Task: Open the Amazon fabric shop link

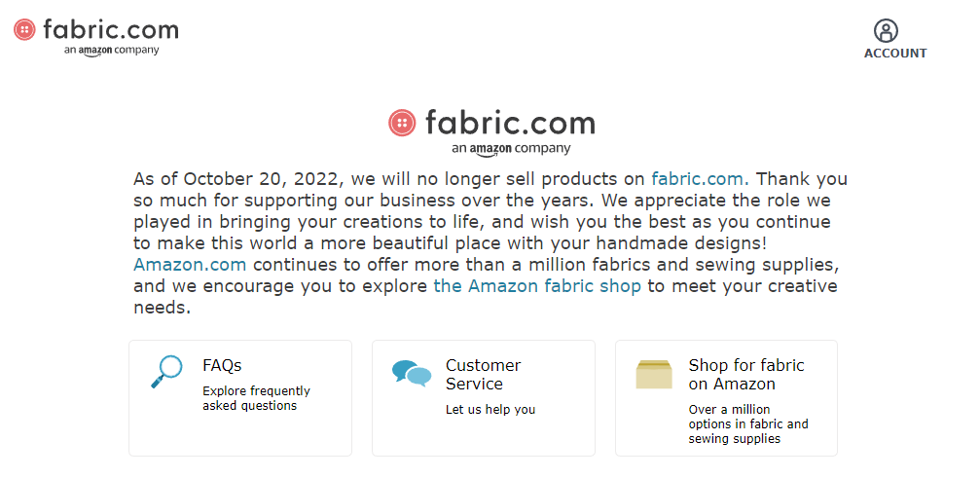Action: click(537, 286)
